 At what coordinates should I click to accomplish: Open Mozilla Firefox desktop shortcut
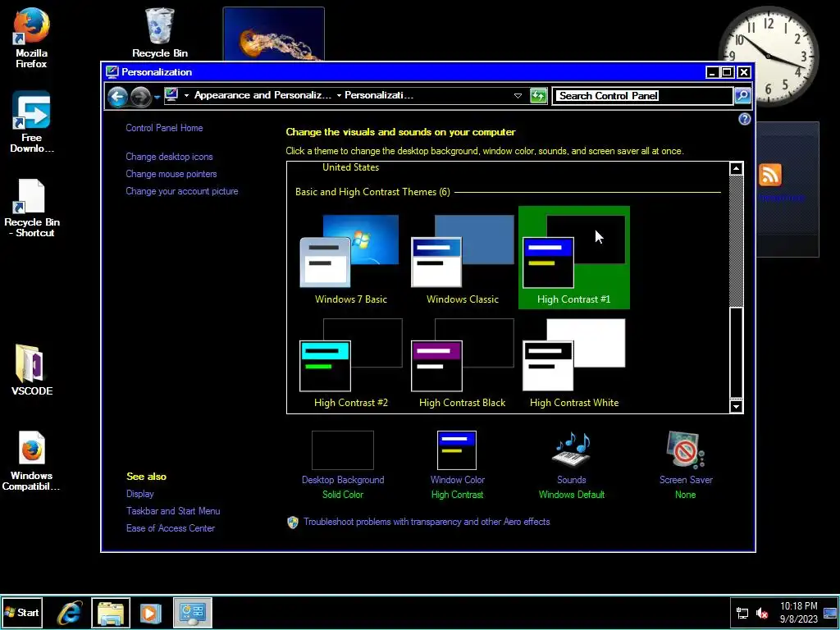31,38
